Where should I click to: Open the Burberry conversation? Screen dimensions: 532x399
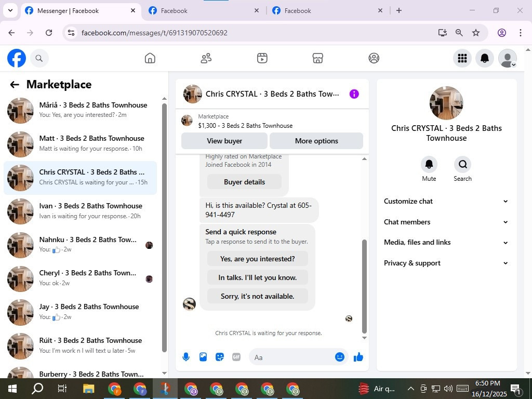pyautogui.click(x=81, y=371)
